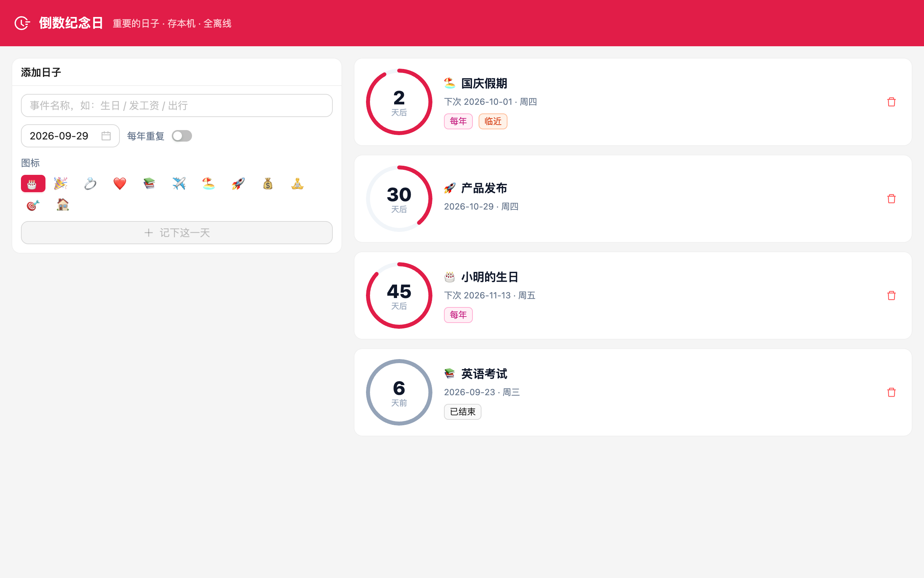
Task: Click the 添加日子 panel heading
Action: (x=41, y=73)
